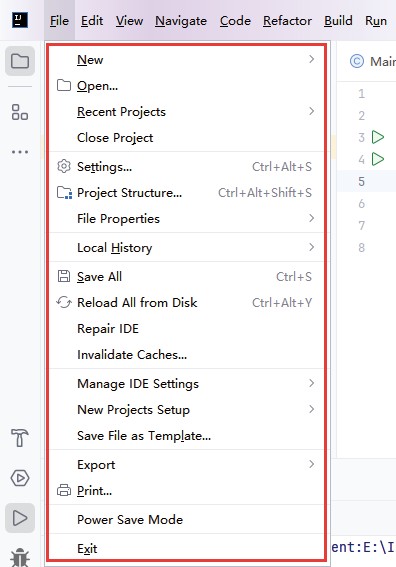Expand the Local History submenu

(186, 248)
